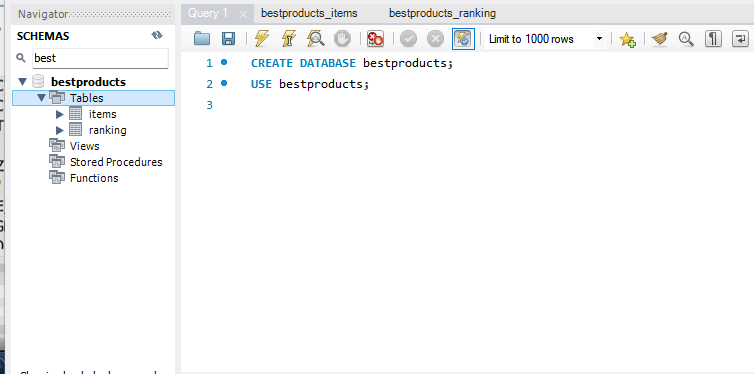Toggle the auto-commit mode button
This screenshot has height=374, width=754.
464,38
